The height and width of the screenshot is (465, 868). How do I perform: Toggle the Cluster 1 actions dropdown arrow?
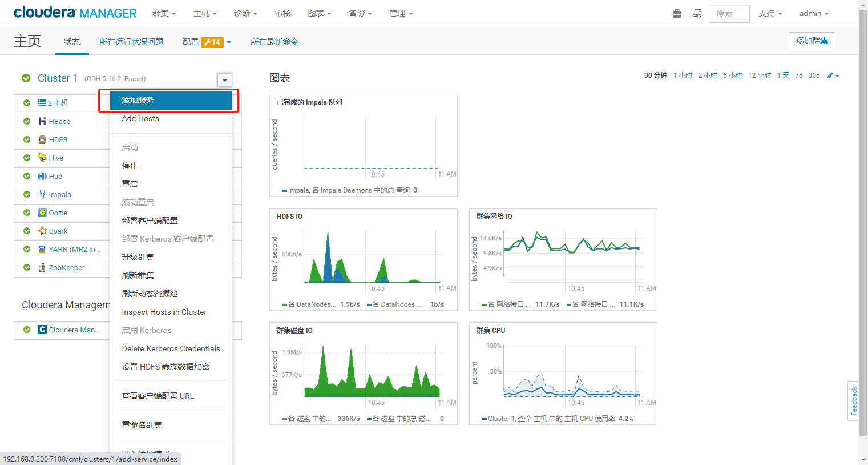click(225, 80)
